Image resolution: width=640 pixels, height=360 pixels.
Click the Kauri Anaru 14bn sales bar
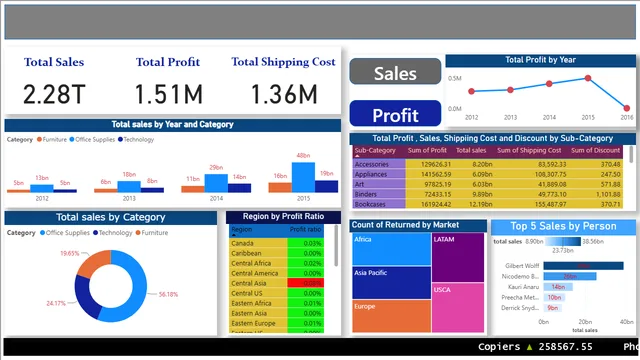point(558,287)
